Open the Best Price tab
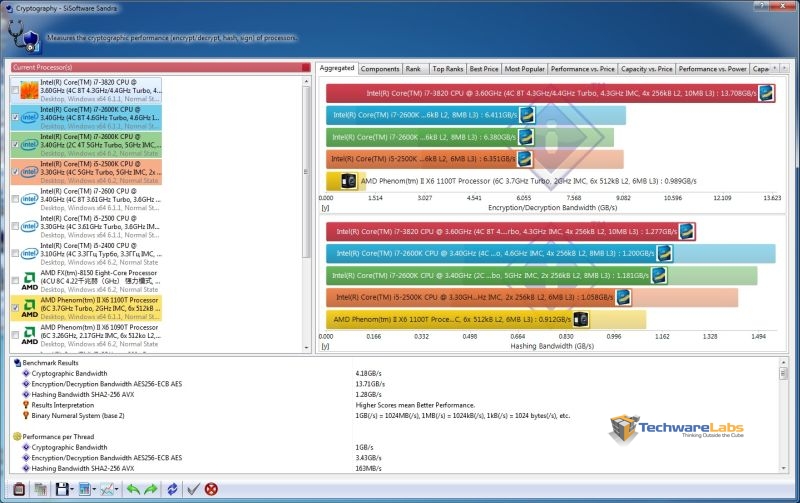This screenshot has width=800, height=503. pos(484,69)
